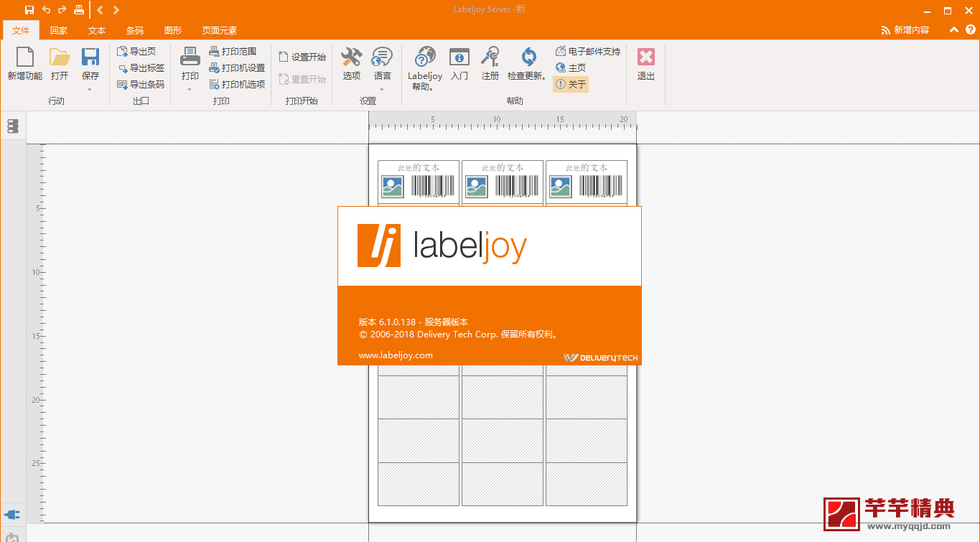This screenshot has height=542, width=980.
Task: Click the 语言 language icon
Action: tap(383, 57)
